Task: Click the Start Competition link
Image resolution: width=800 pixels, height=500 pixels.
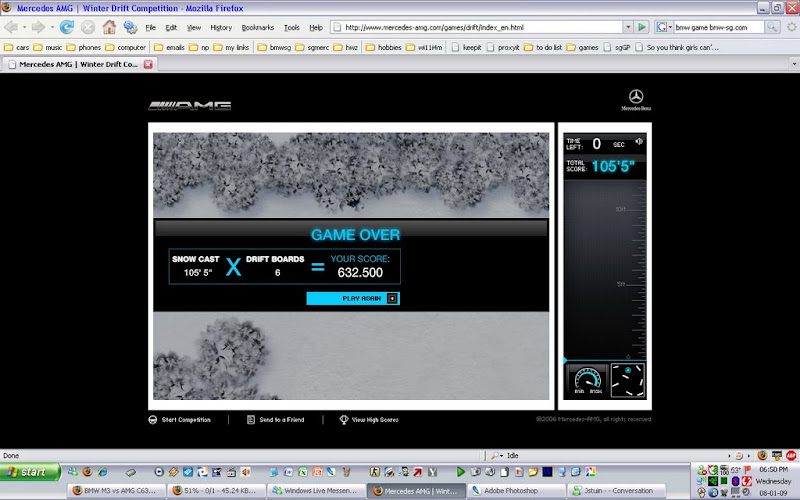Action: 186,420
